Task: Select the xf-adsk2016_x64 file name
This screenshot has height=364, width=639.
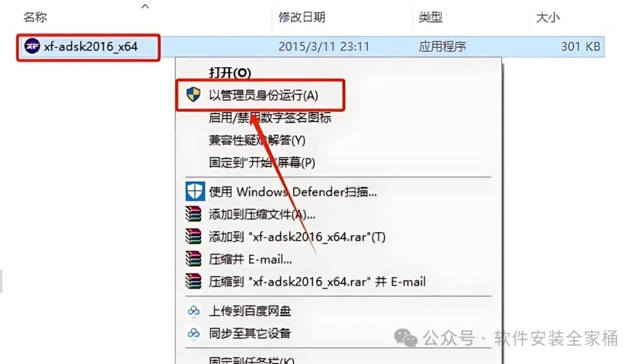Action: [91, 47]
